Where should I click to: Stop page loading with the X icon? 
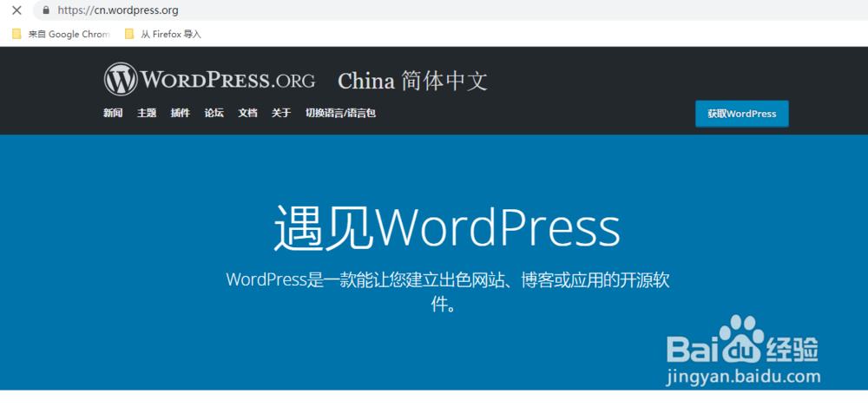[16, 10]
